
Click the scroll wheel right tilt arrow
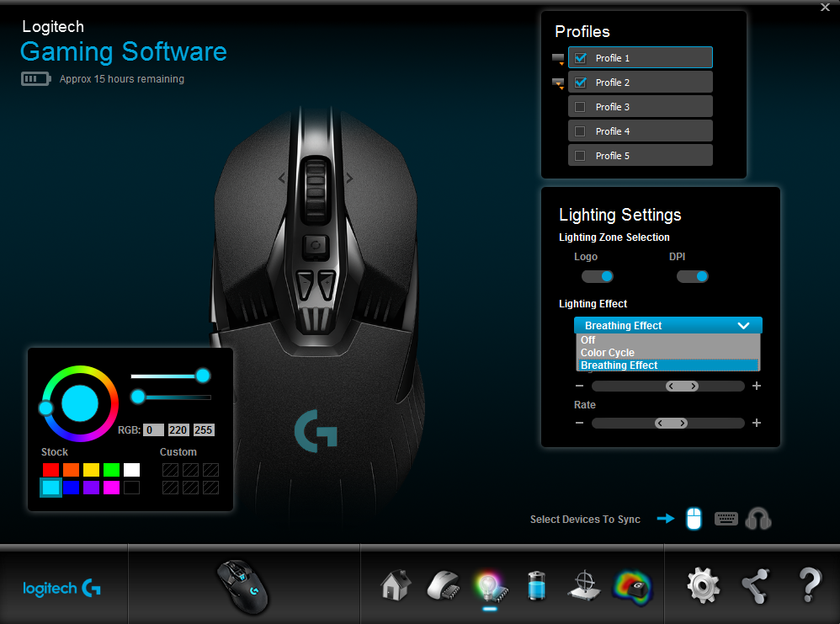coord(349,178)
